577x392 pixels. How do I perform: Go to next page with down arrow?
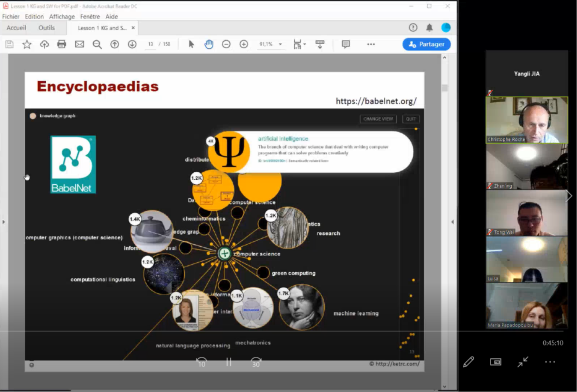click(132, 44)
